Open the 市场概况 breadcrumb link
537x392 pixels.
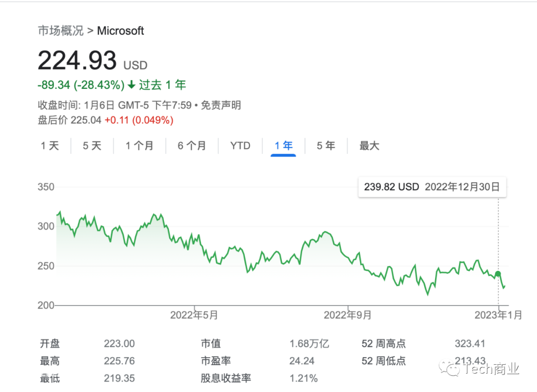(x=61, y=31)
